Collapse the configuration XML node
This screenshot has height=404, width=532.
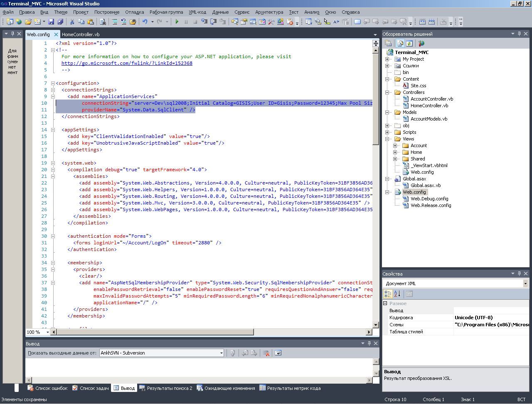53,83
